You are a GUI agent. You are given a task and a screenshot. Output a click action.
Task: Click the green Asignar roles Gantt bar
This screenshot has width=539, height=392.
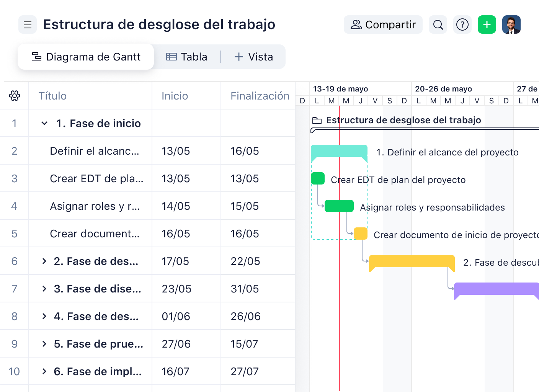coord(339,206)
